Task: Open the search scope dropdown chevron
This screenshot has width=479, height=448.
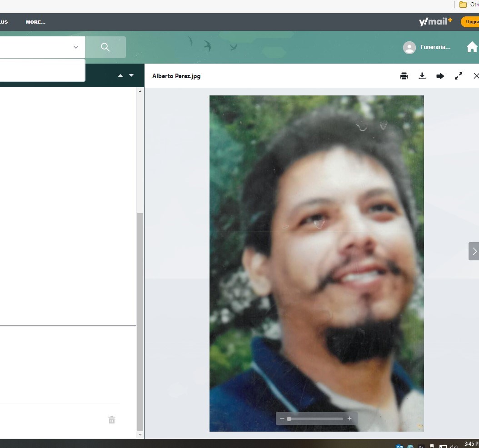Action: 75,47
